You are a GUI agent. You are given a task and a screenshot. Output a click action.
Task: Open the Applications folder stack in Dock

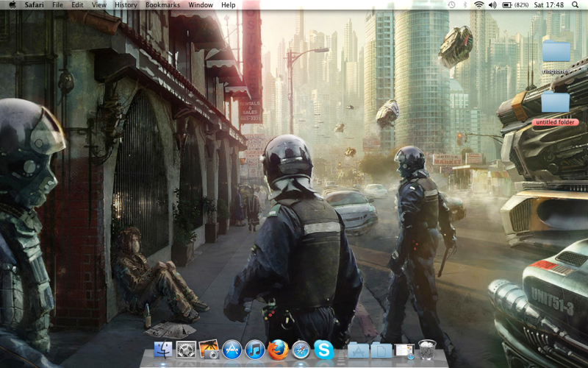(358, 350)
